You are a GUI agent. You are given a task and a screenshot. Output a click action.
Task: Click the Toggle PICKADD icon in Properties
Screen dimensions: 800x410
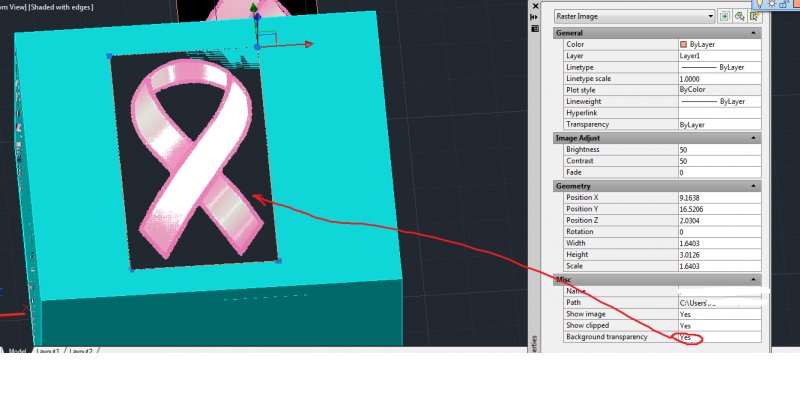(724, 16)
